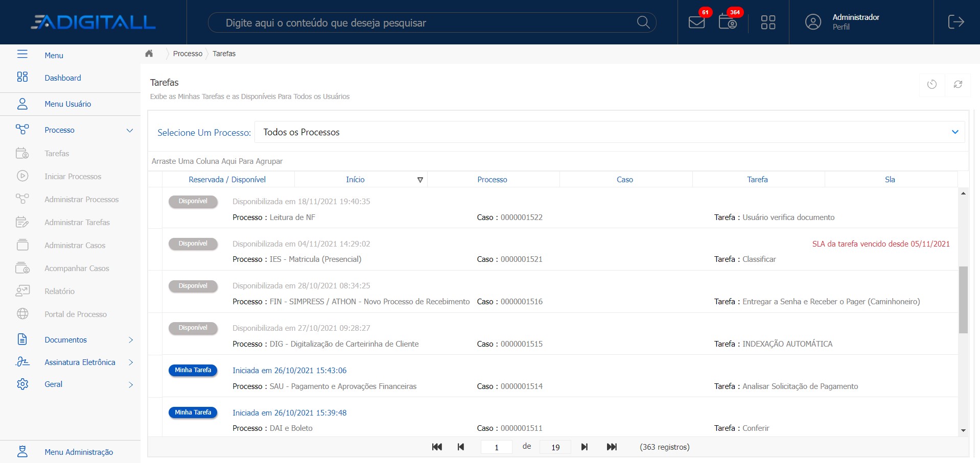
Task: Open Administrar Processos menu item
Action: coord(82,200)
